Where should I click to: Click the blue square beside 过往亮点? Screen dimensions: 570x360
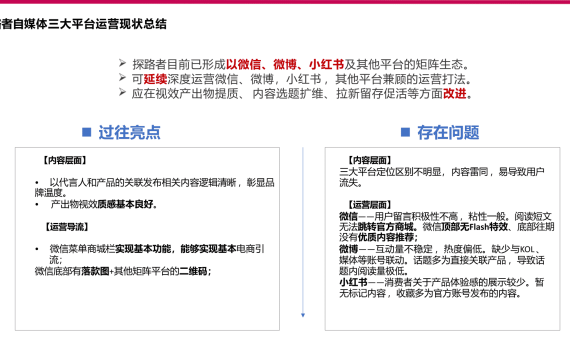coord(87,132)
